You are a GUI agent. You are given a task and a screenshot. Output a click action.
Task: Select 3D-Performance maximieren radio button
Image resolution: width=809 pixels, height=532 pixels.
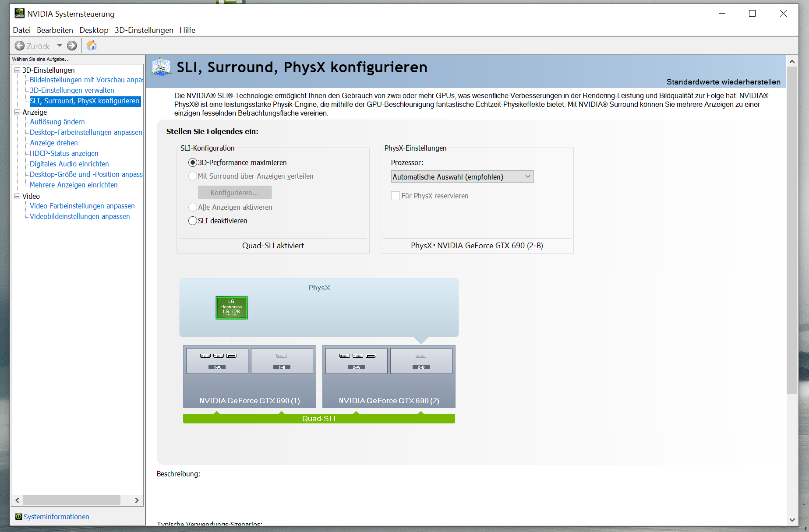[x=193, y=162]
